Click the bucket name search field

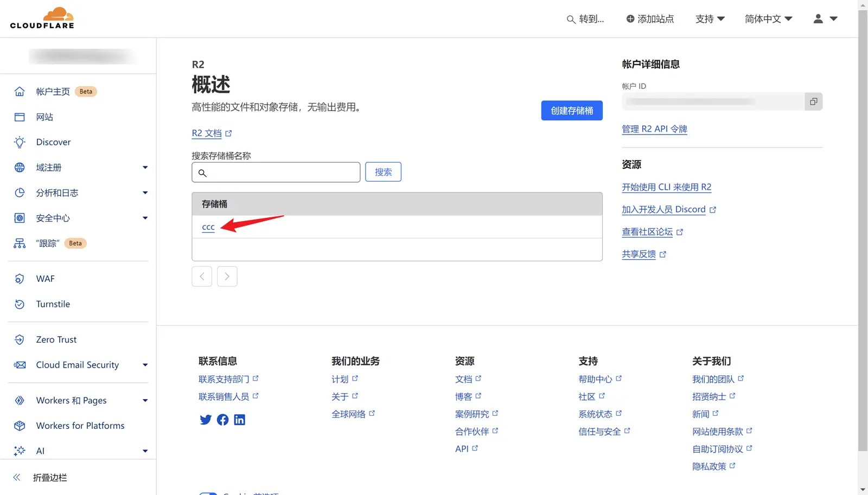[282, 172]
